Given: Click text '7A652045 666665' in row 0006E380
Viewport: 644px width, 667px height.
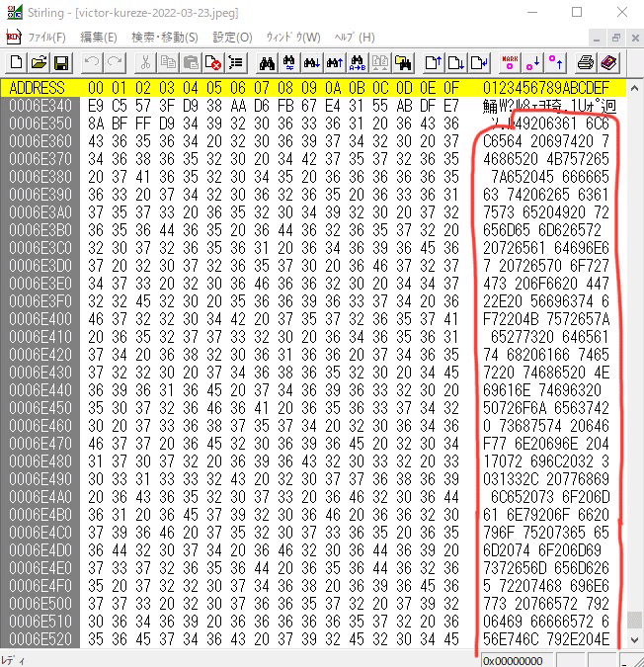Looking at the screenshot, I should pyautogui.click(x=550, y=177).
